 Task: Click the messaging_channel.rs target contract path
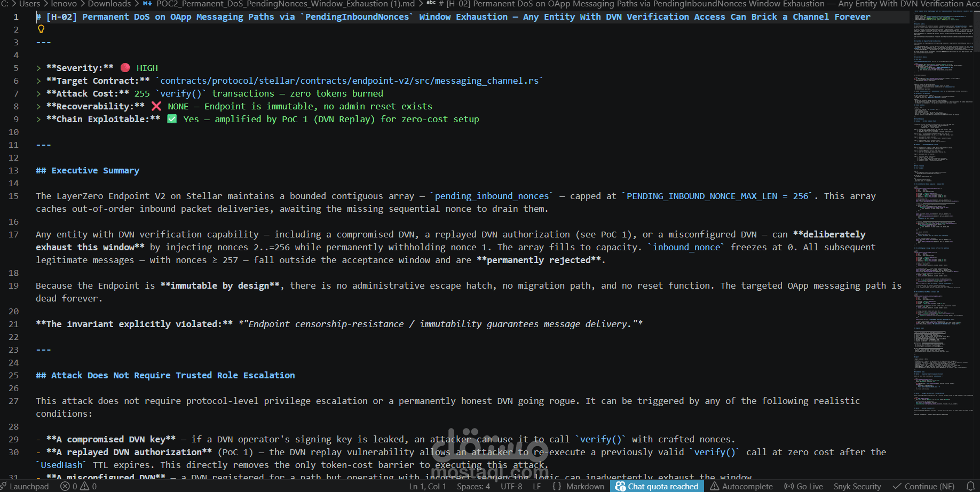coord(350,81)
